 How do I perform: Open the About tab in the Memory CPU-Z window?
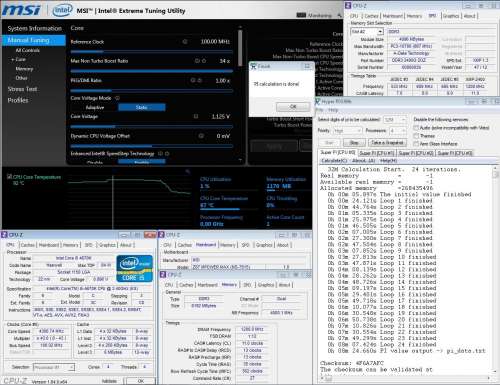[x=284, y=285]
